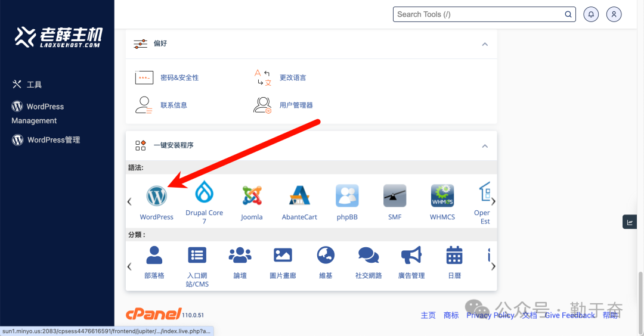This screenshot has height=336, width=644.
Task: Open the user account menu icon
Action: (x=614, y=14)
